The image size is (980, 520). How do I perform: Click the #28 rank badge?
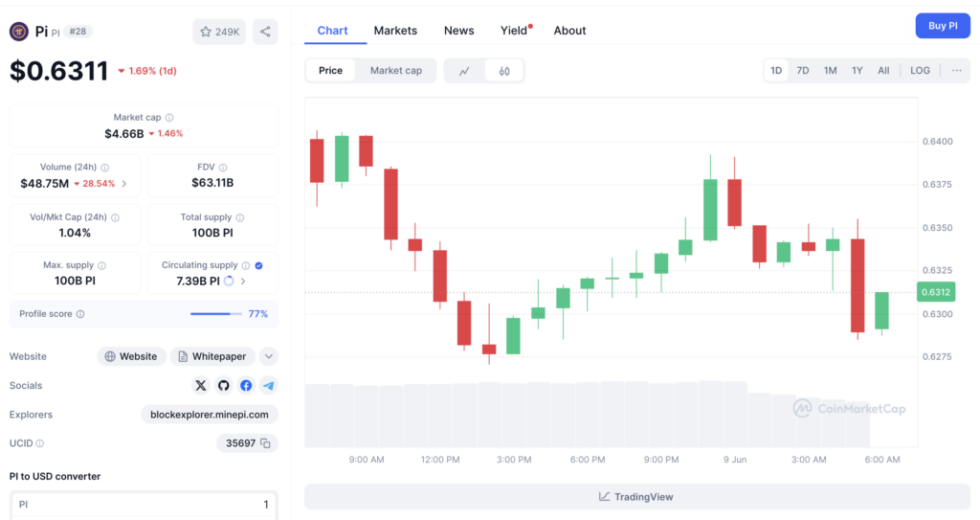click(78, 32)
